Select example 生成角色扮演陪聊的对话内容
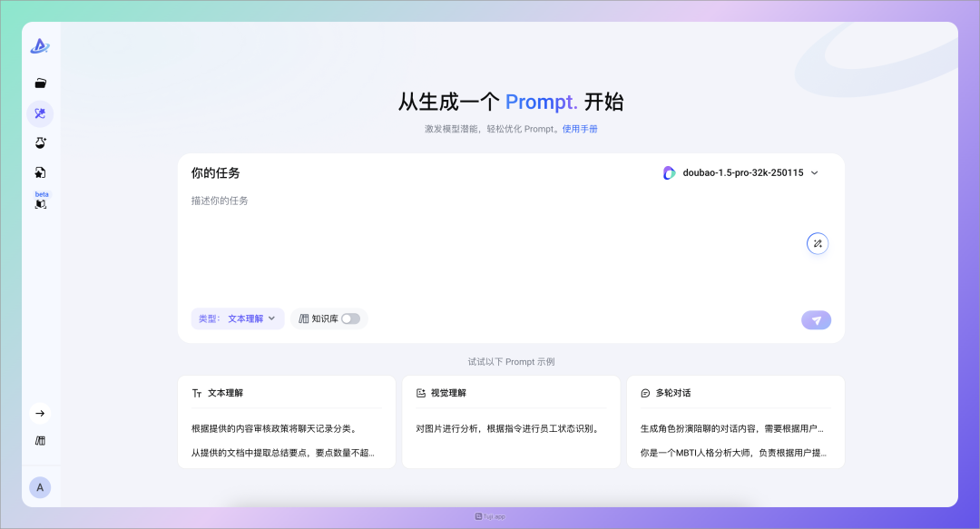This screenshot has height=529, width=980. click(x=732, y=429)
